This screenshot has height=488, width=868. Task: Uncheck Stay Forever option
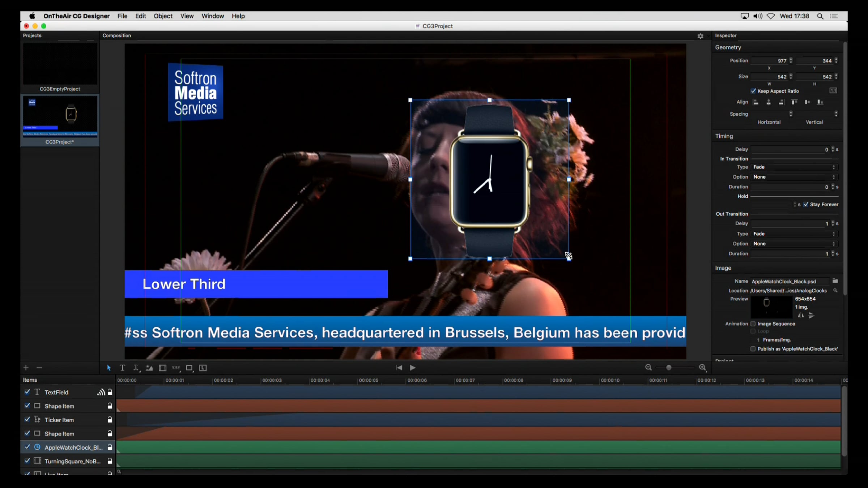point(806,204)
